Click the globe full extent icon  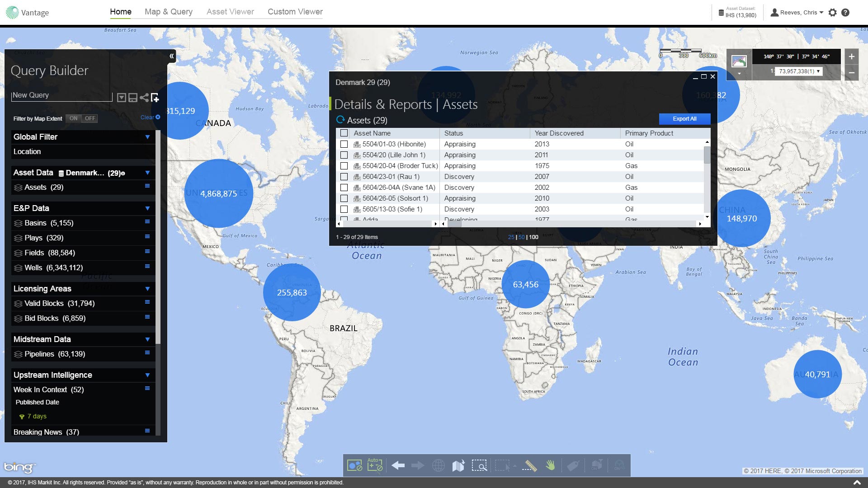438,465
